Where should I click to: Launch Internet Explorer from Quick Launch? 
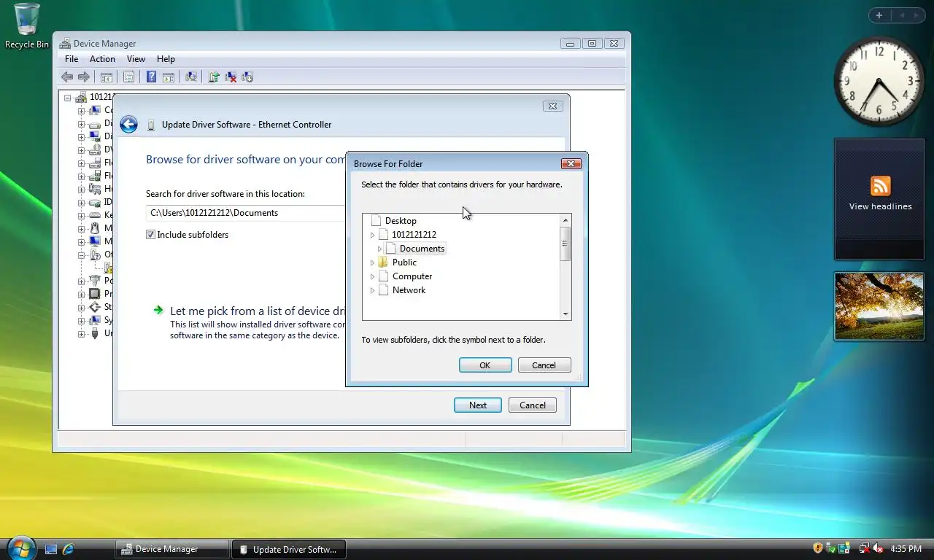click(69, 549)
